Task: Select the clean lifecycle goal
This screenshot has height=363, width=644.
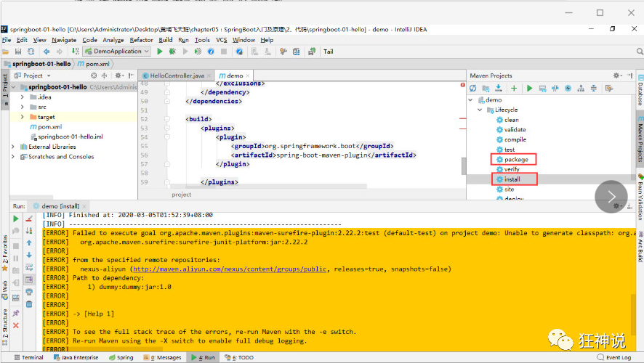Action: [507, 120]
